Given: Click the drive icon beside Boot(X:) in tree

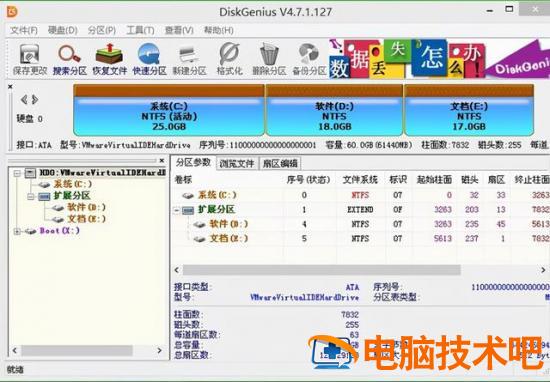Looking at the screenshot, I should [31, 231].
